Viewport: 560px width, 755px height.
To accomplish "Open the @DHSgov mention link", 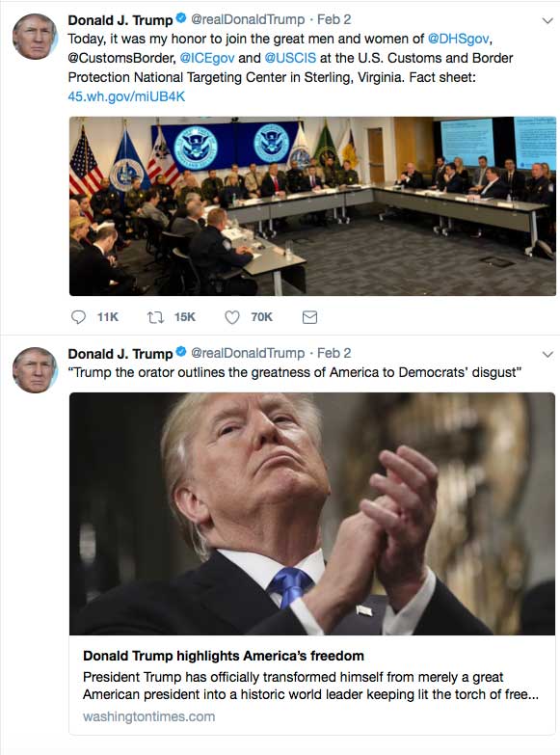I will click(x=459, y=39).
